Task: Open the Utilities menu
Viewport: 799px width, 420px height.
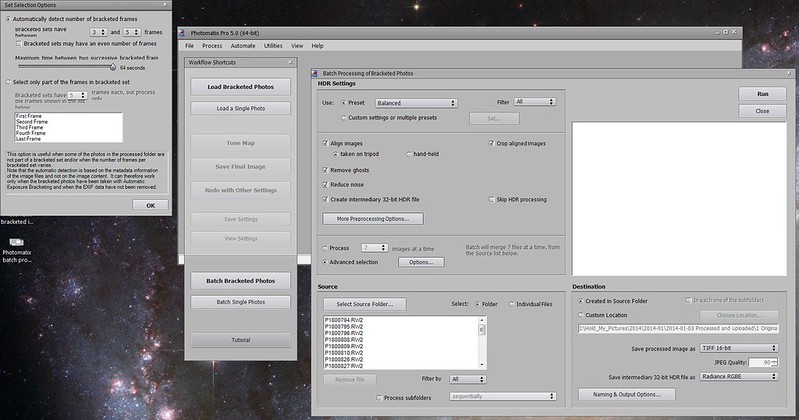Action: click(x=273, y=46)
